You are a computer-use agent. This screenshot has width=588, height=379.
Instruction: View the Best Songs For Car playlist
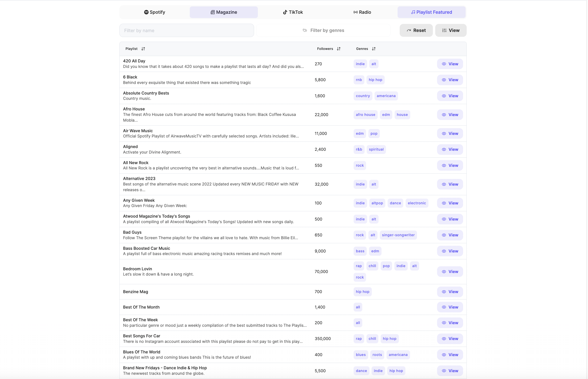pos(450,339)
